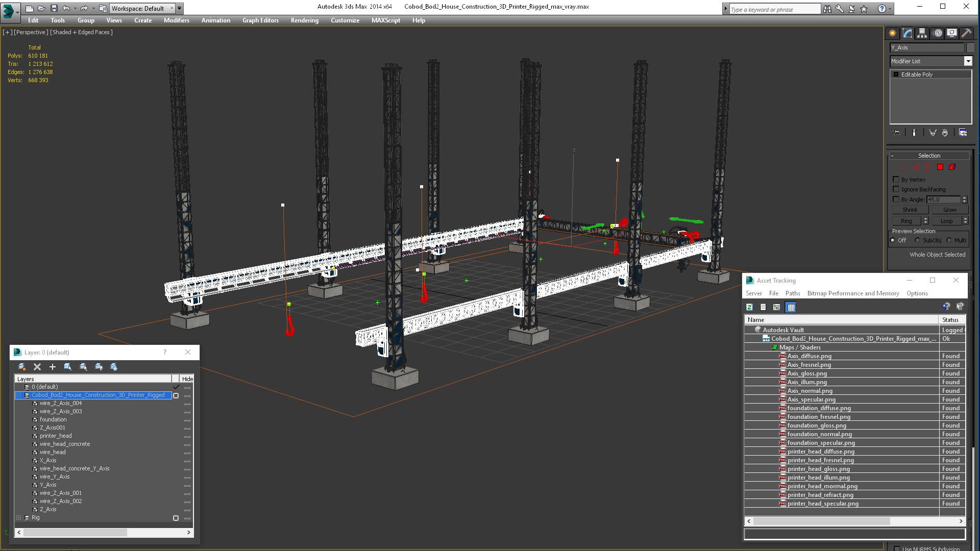Screen dimensions: 980x551
Task: Select the SubObj preview radio button
Action: pos(918,240)
